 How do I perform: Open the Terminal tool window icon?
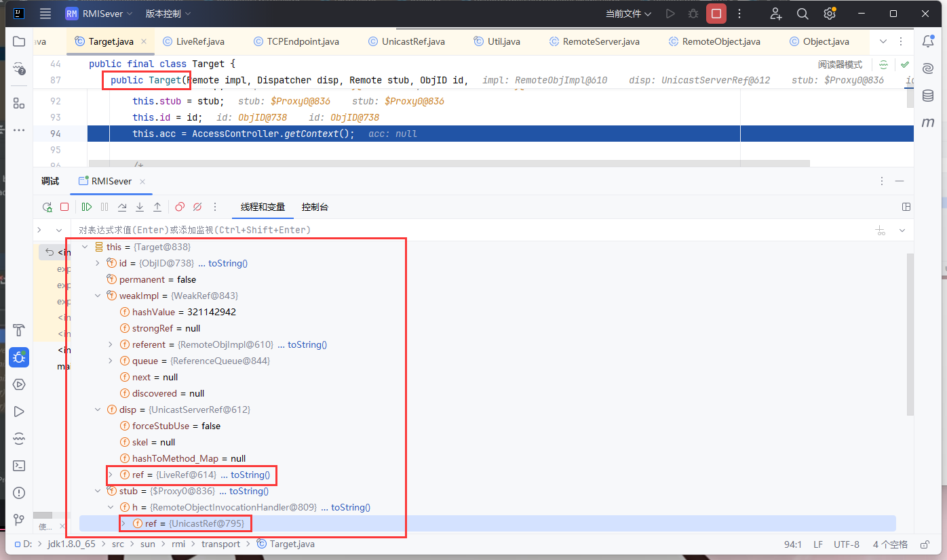[x=19, y=466]
